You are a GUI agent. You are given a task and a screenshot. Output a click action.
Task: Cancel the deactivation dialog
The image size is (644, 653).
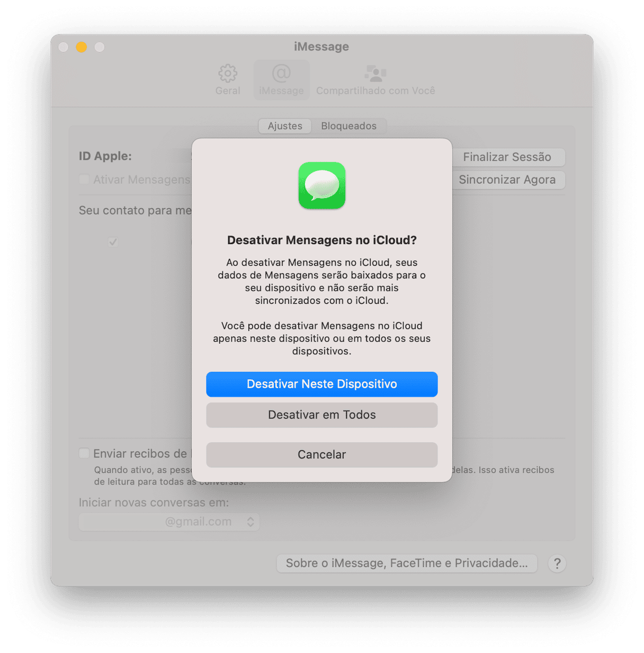(x=322, y=454)
